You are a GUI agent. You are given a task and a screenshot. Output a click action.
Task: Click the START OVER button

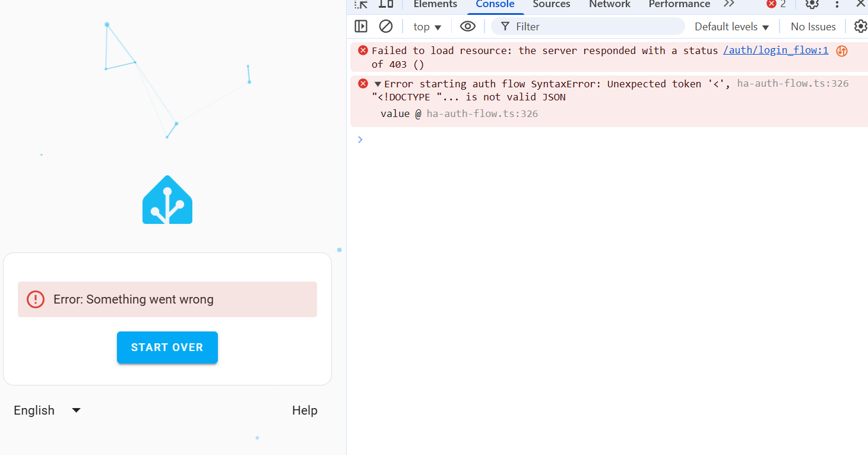pyautogui.click(x=167, y=347)
